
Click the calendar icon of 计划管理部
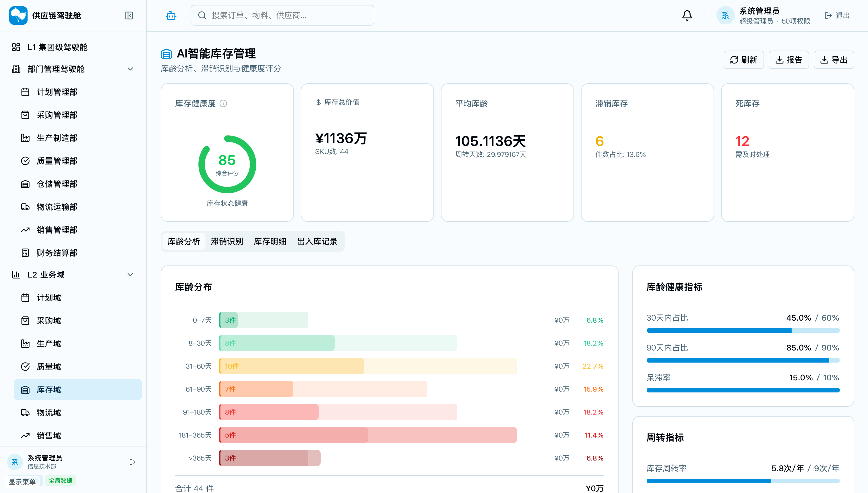[x=25, y=92]
